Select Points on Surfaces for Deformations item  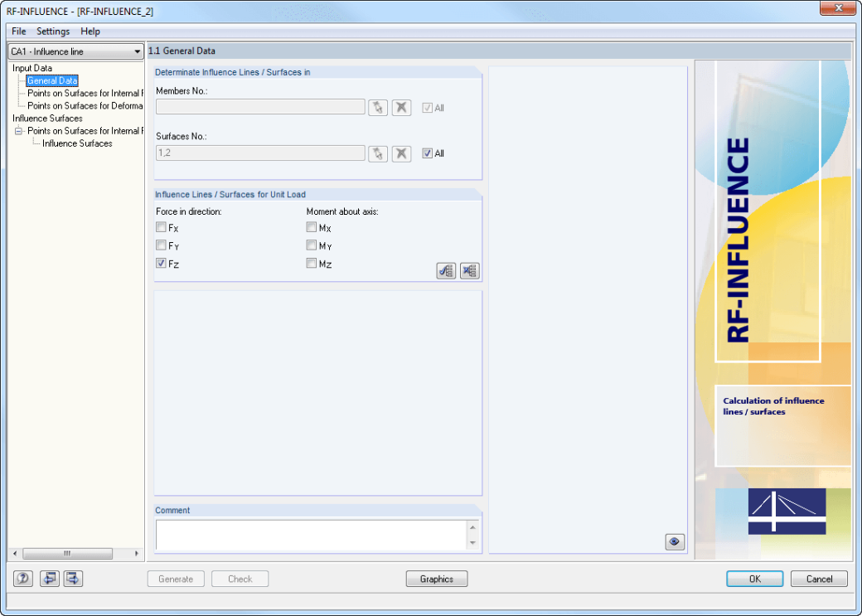[x=85, y=105]
